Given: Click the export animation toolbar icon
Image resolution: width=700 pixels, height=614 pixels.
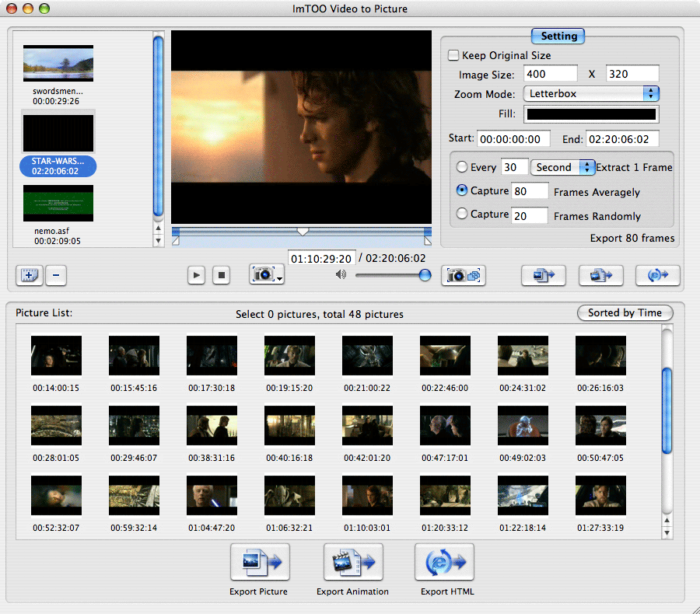Looking at the screenshot, I should [600, 275].
